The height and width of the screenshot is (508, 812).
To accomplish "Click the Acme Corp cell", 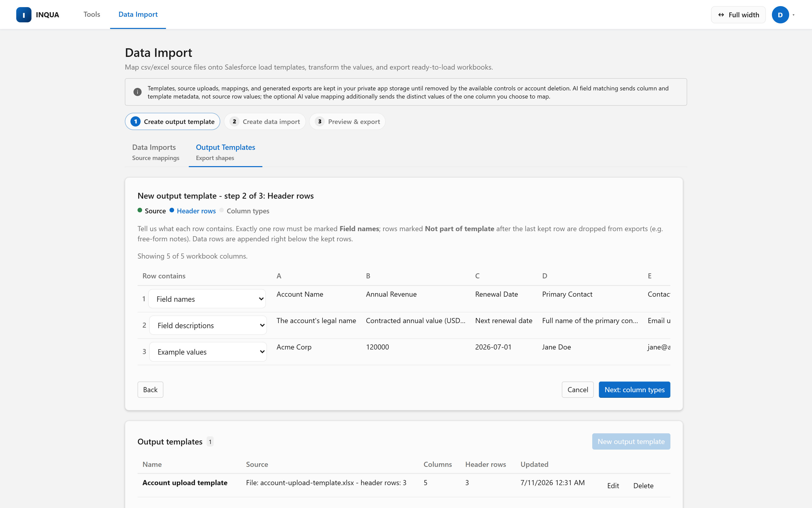I will pyautogui.click(x=294, y=347).
